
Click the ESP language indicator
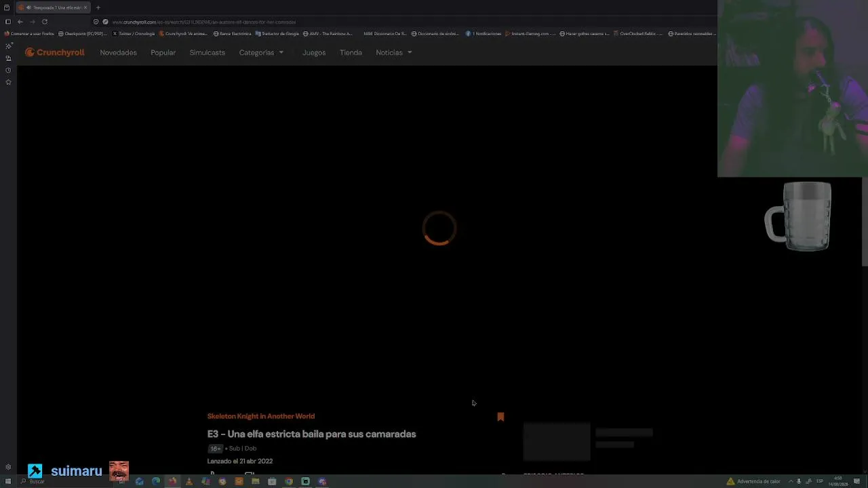pos(820,481)
